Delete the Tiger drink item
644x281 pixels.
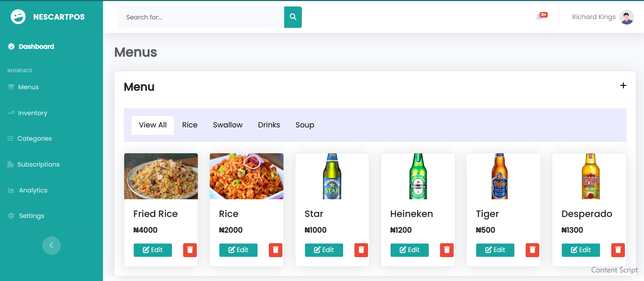(x=532, y=250)
